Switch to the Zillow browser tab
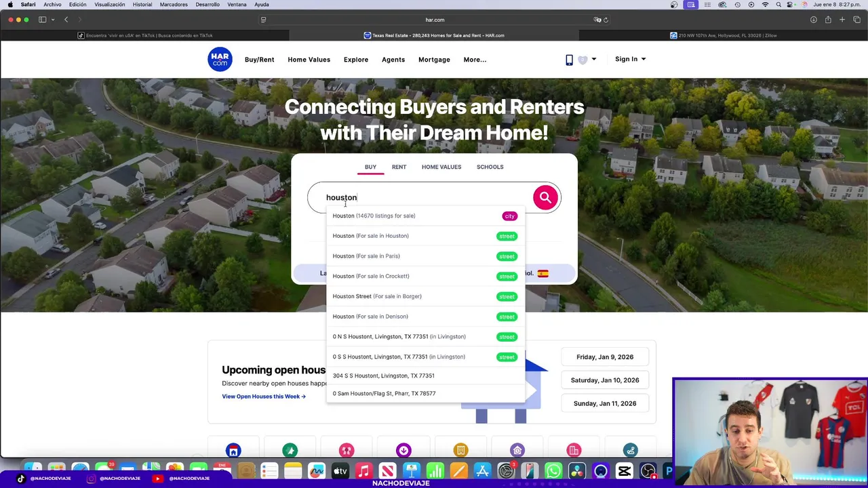This screenshot has width=868, height=488. click(723, 35)
